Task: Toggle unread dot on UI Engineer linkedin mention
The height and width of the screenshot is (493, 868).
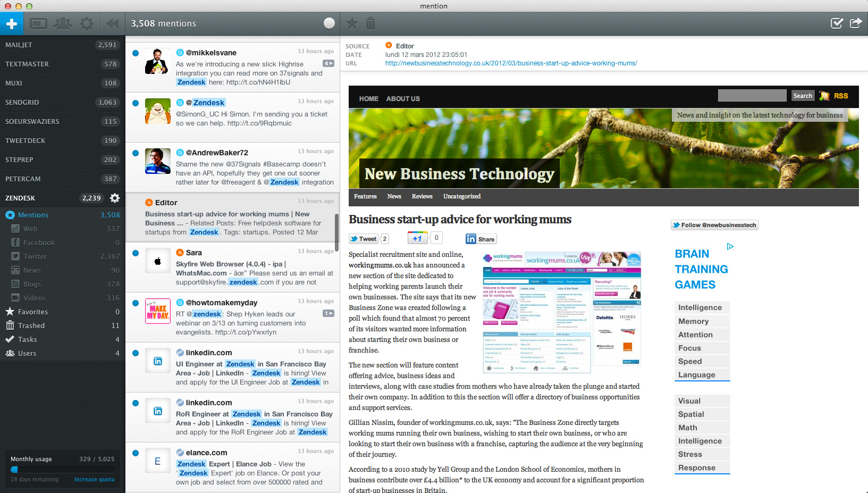Action: 136,353
